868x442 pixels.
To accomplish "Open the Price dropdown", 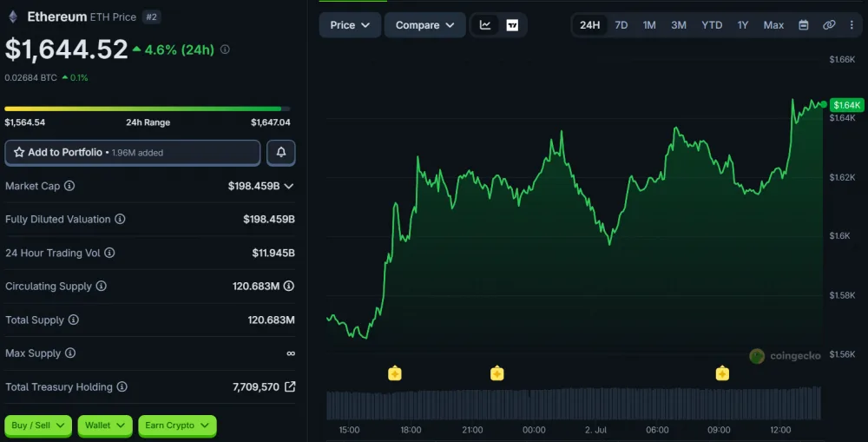I will pos(350,25).
